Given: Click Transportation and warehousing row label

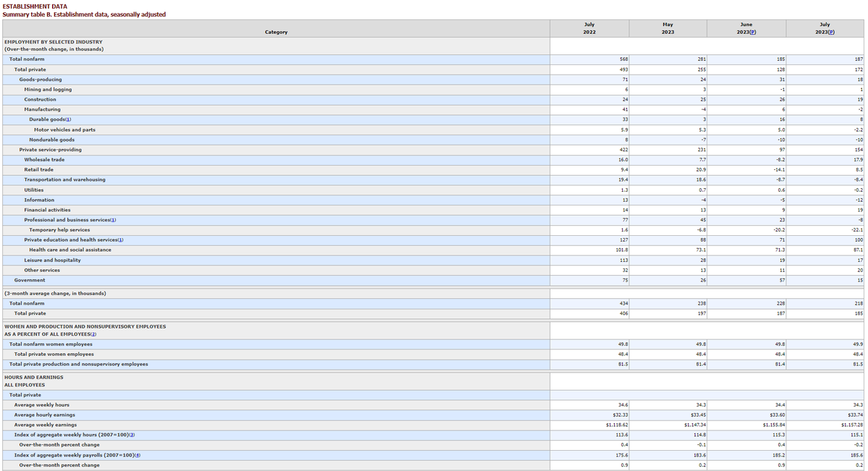Looking at the screenshot, I should tap(64, 179).
